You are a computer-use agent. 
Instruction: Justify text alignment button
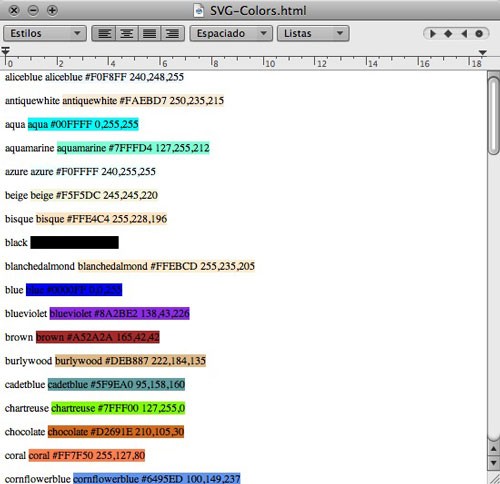coord(149,34)
